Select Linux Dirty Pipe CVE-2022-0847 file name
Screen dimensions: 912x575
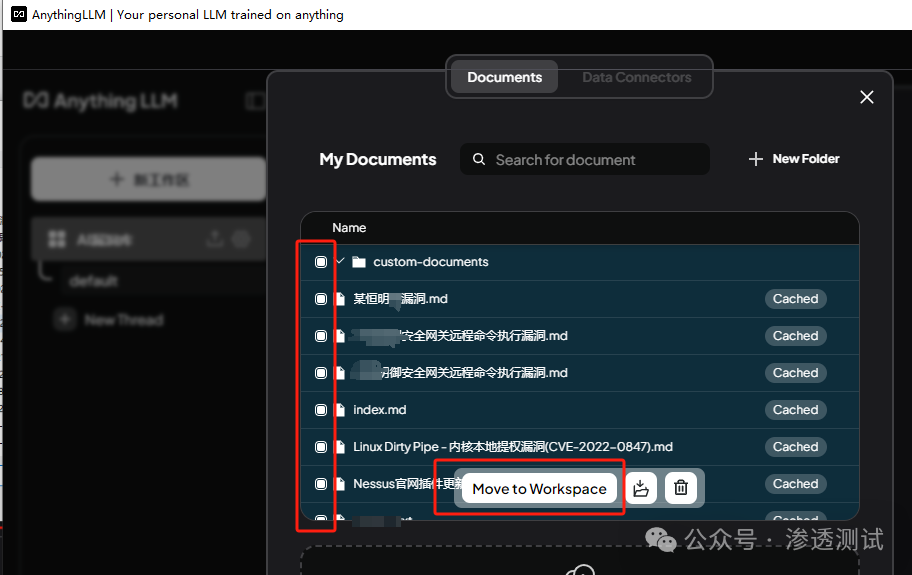[x=513, y=447]
